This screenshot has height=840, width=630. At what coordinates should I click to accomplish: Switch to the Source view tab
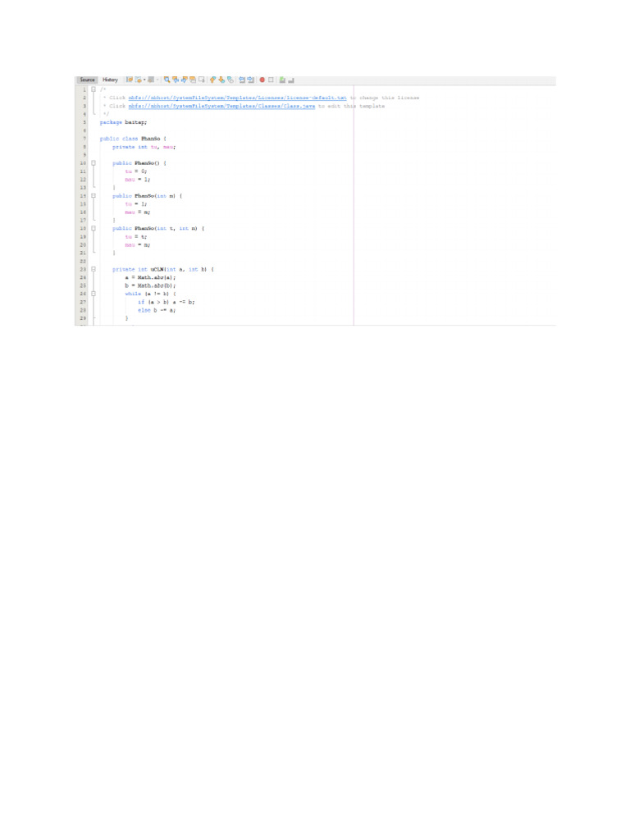(x=87, y=80)
